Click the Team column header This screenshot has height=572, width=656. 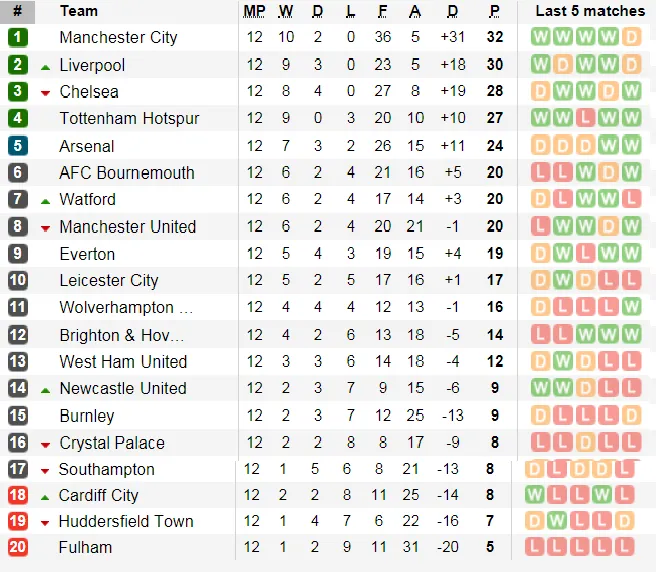[79, 11]
